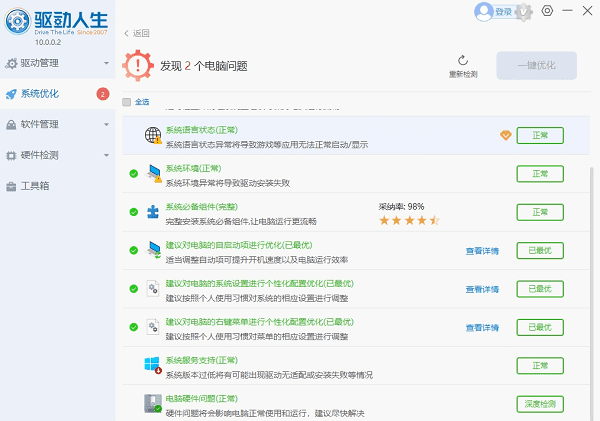Expand the 驱动管理 dropdown arrow
Image resolution: width=600 pixels, height=421 pixels.
pos(106,63)
